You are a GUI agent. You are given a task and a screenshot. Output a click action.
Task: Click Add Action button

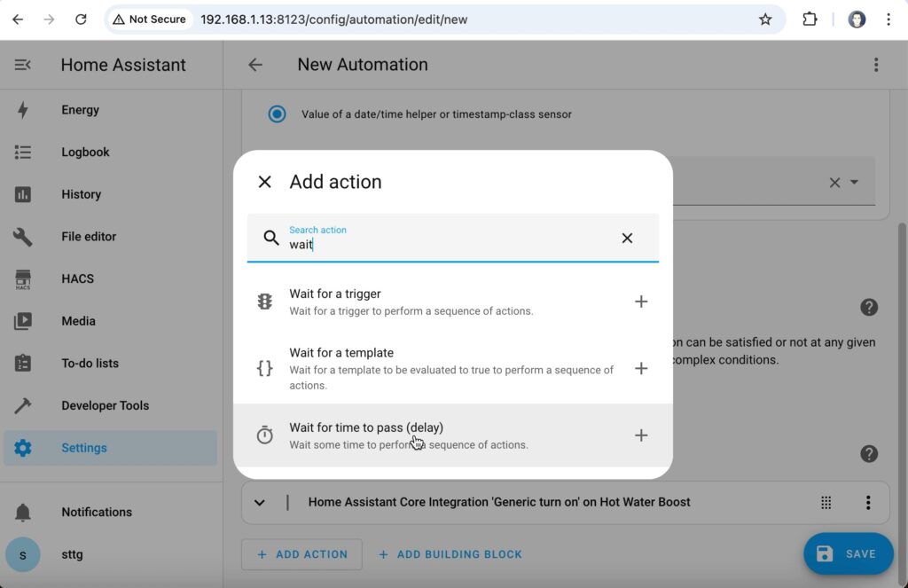[301, 554]
